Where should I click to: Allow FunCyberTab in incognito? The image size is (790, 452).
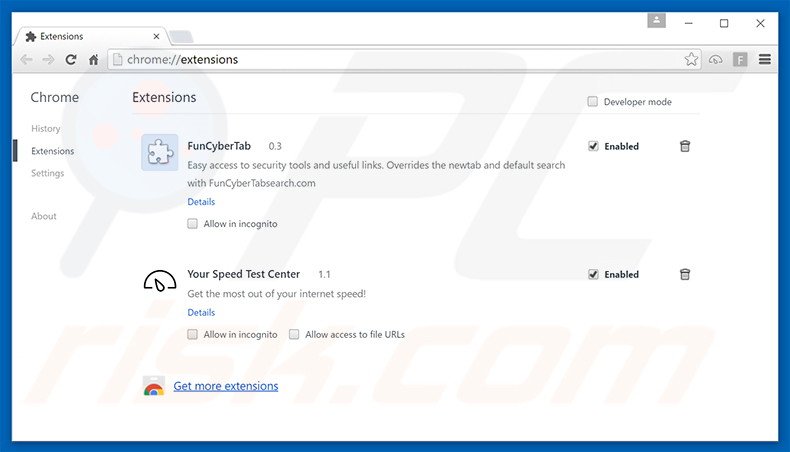point(193,224)
